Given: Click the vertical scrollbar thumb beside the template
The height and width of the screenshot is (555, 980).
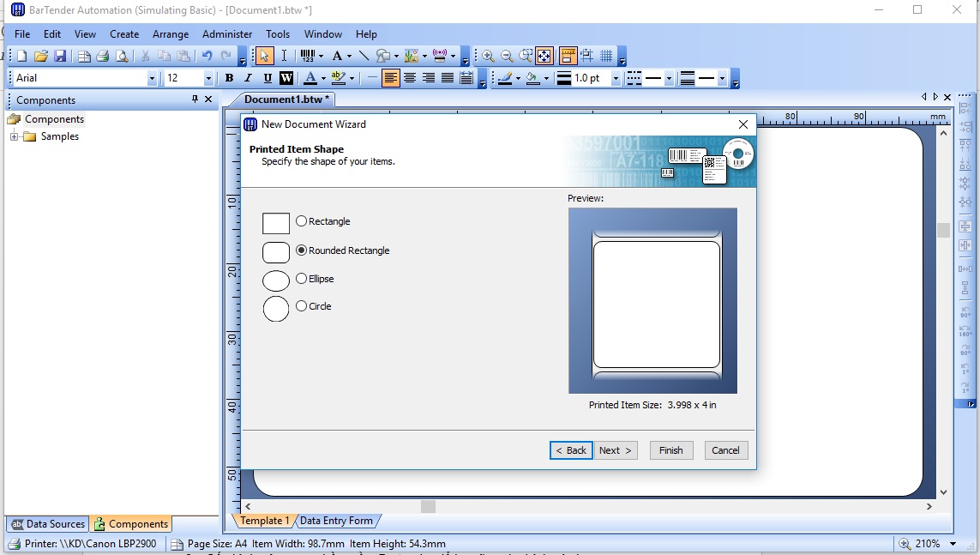Looking at the screenshot, I should click(x=944, y=229).
